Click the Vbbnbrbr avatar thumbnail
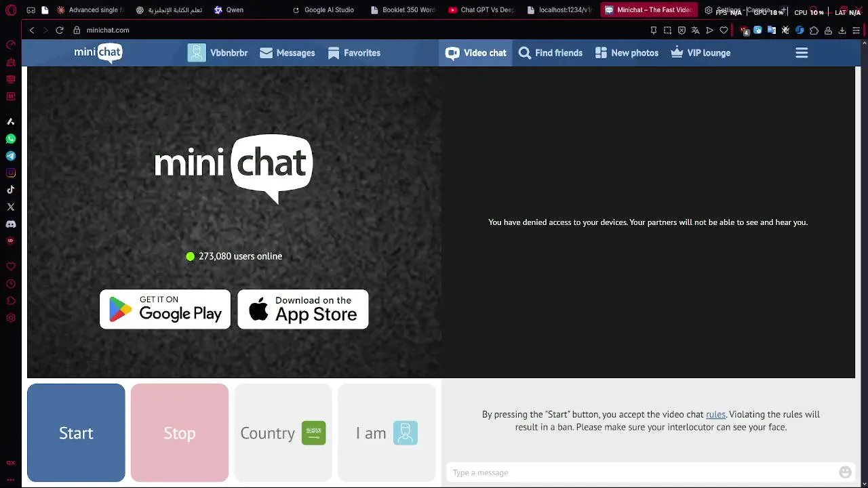The image size is (868, 488). [197, 53]
